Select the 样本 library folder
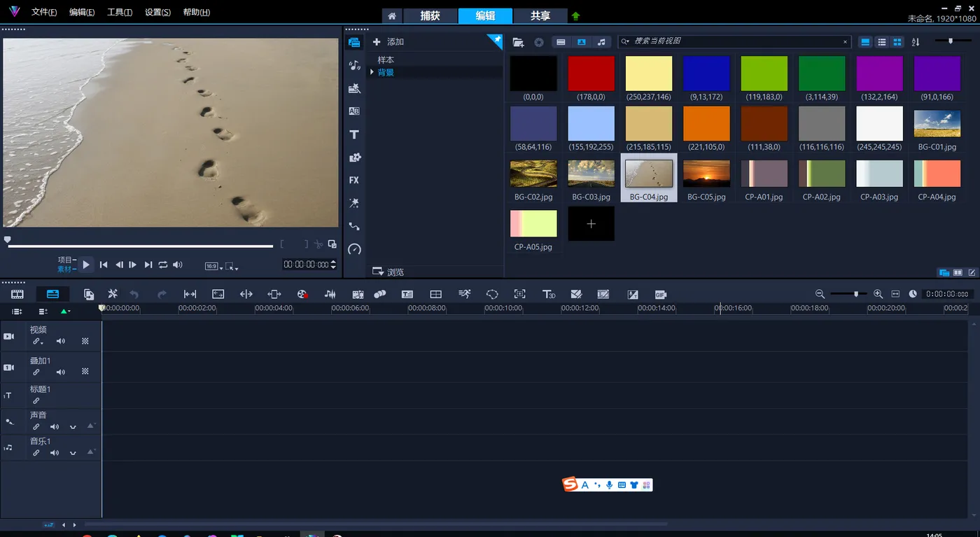The width and height of the screenshot is (980, 537). click(386, 60)
